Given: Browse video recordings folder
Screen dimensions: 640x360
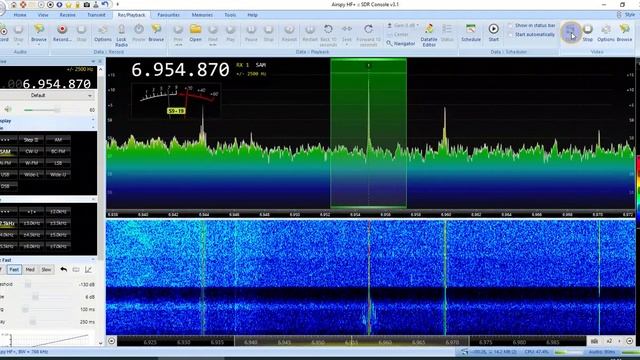Looking at the screenshot, I should coord(624,33).
